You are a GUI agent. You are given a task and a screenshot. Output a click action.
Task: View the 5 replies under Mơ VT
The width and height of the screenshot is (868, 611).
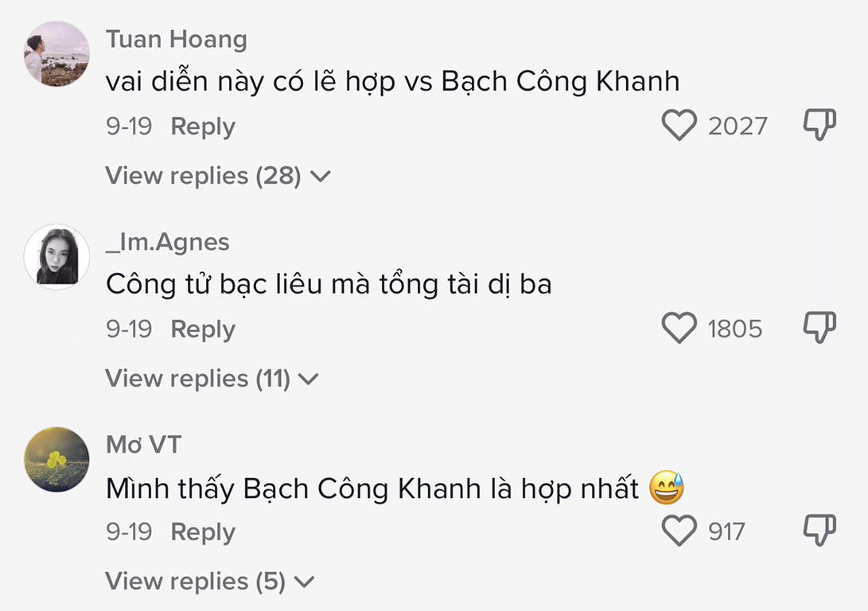[x=209, y=582]
